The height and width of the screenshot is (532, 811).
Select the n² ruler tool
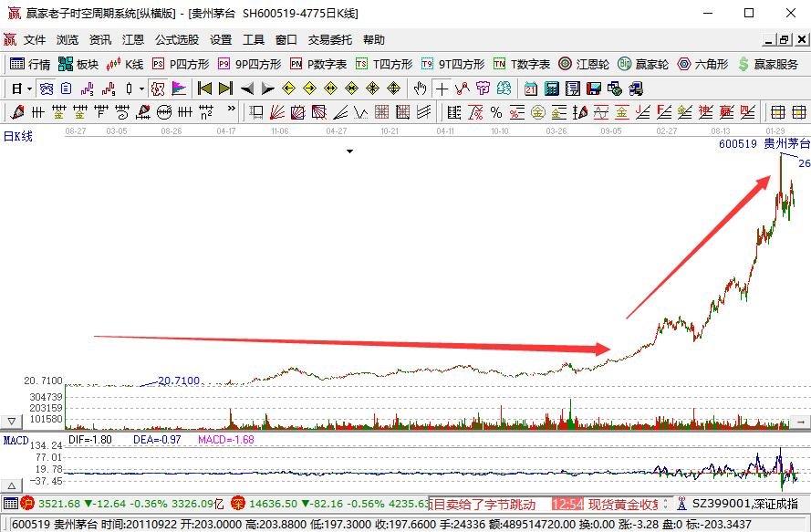[206, 111]
